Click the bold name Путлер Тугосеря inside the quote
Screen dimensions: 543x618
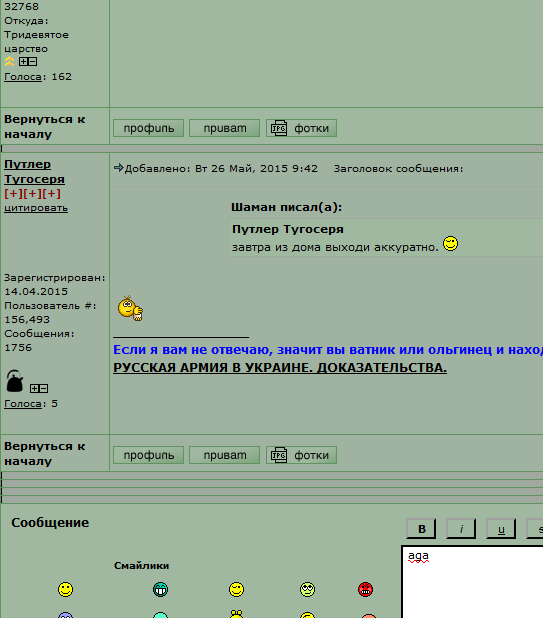coord(288,229)
